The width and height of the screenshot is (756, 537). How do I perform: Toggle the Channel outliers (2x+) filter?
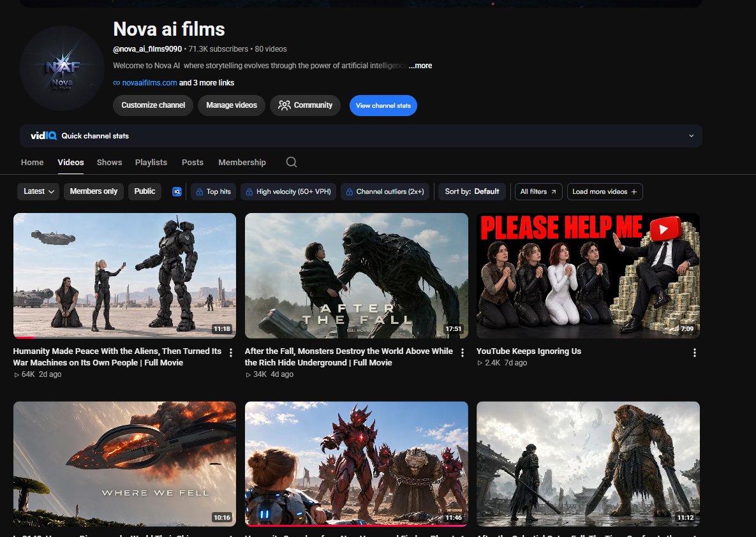(385, 191)
